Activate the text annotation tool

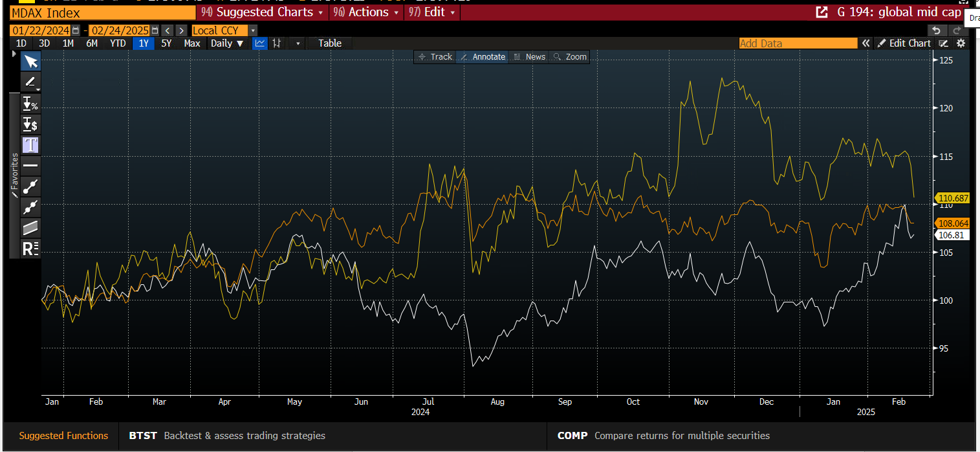tap(30, 144)
